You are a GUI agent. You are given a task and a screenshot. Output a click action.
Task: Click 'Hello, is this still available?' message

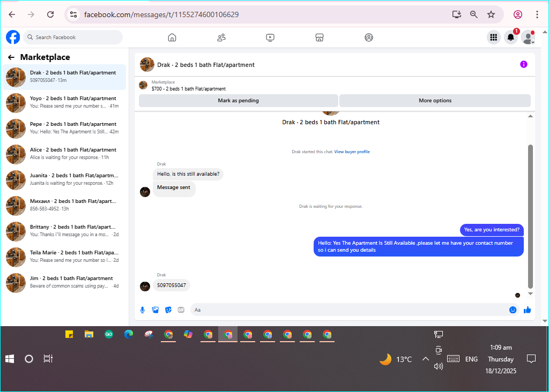coord(188,174)
